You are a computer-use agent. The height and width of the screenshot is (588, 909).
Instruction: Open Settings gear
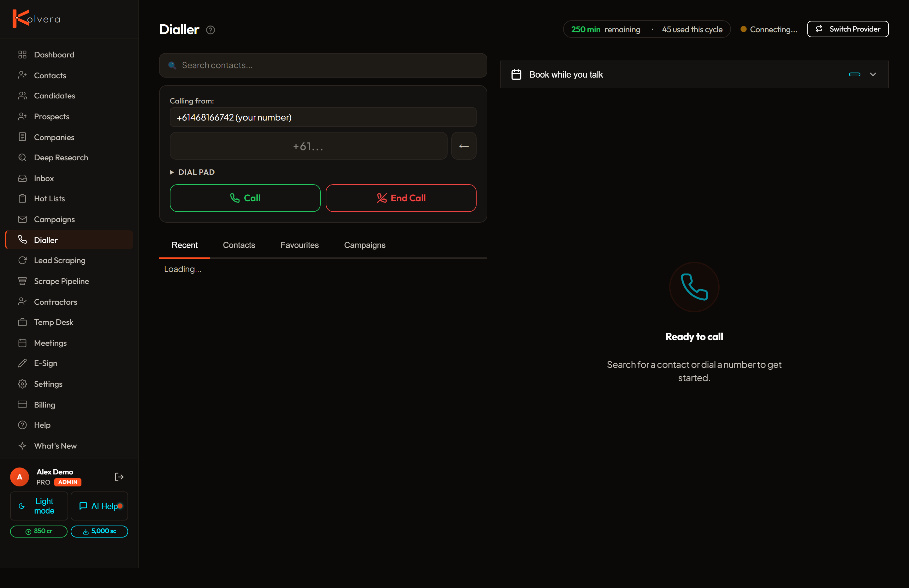22,384
